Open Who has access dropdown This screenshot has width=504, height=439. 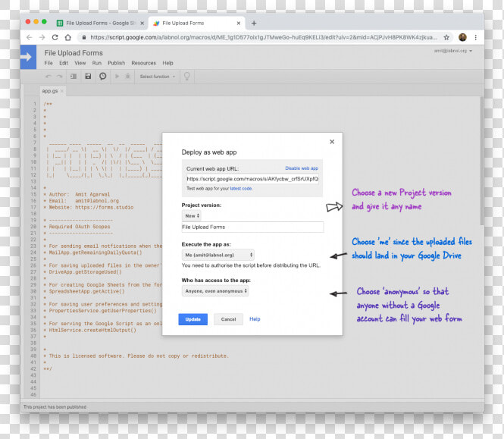tap(215, 291)
